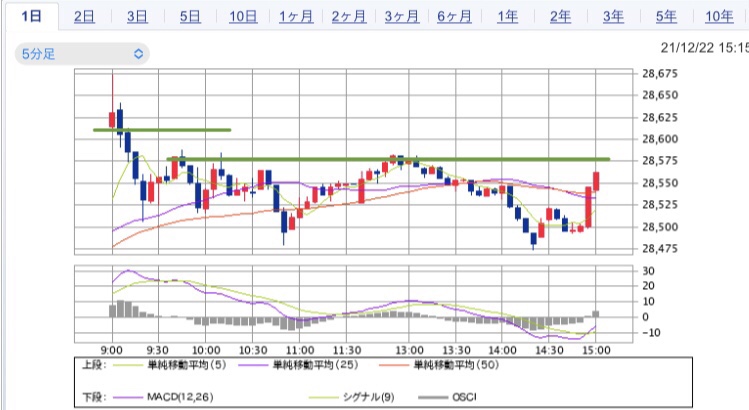Click the 28,500 price axis label

click(660, 227)
